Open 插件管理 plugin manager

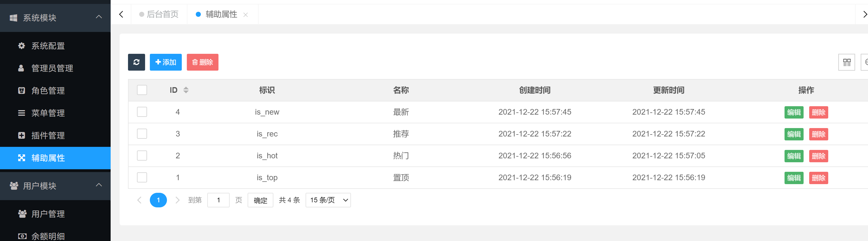point(47,136)
